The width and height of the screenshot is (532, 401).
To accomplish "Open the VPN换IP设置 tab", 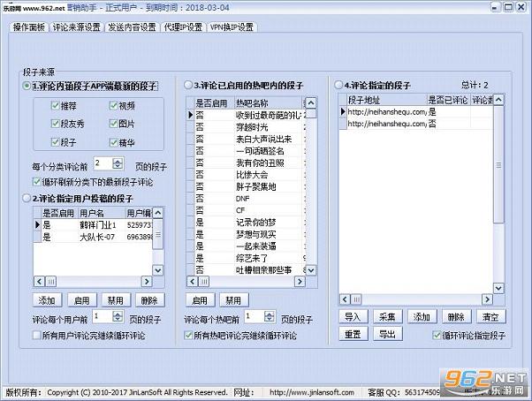I will click(x=232, y=27).
